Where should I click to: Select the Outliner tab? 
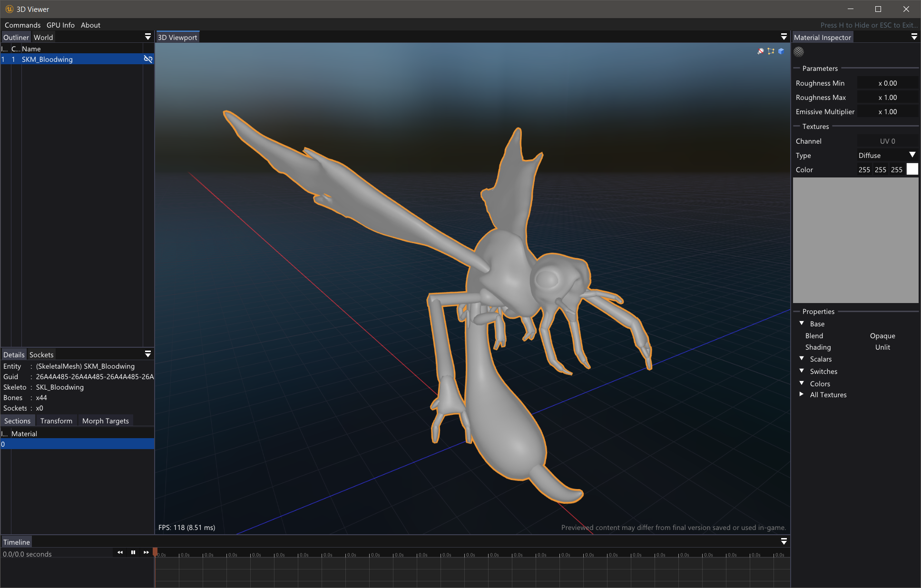coord(16,37)
